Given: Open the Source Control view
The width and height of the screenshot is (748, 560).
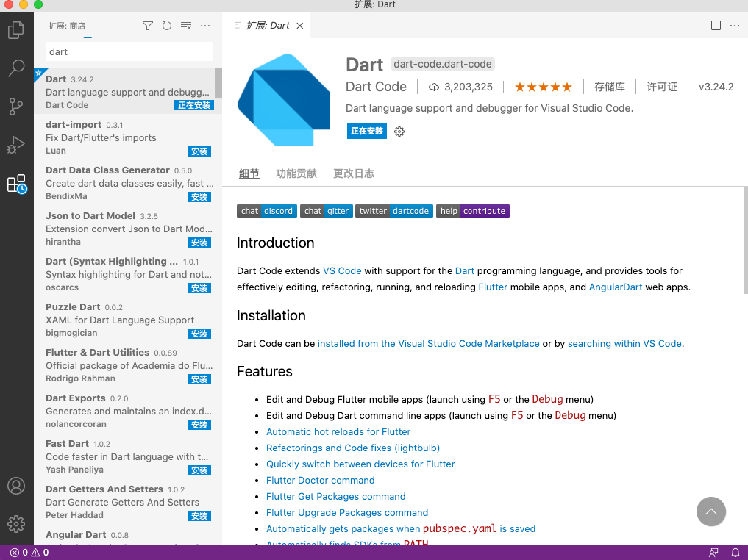Looking at the screenshot, I should (16, 107).
